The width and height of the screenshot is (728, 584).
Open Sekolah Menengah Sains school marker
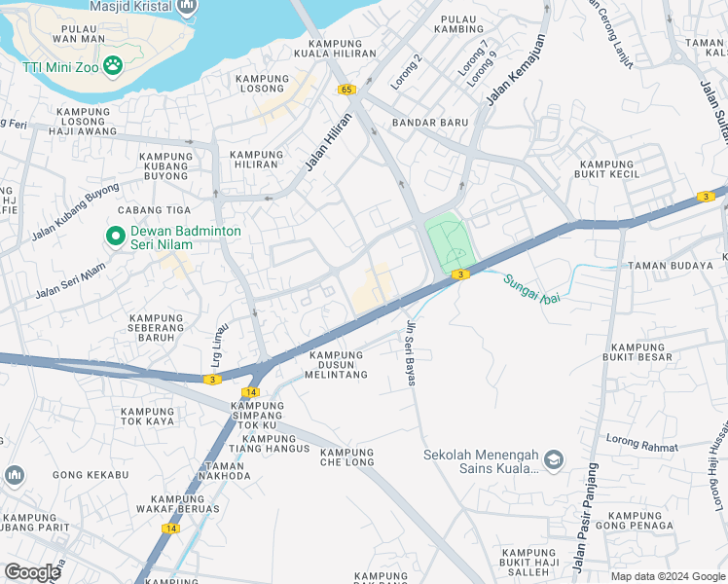[x=554, y=460]
